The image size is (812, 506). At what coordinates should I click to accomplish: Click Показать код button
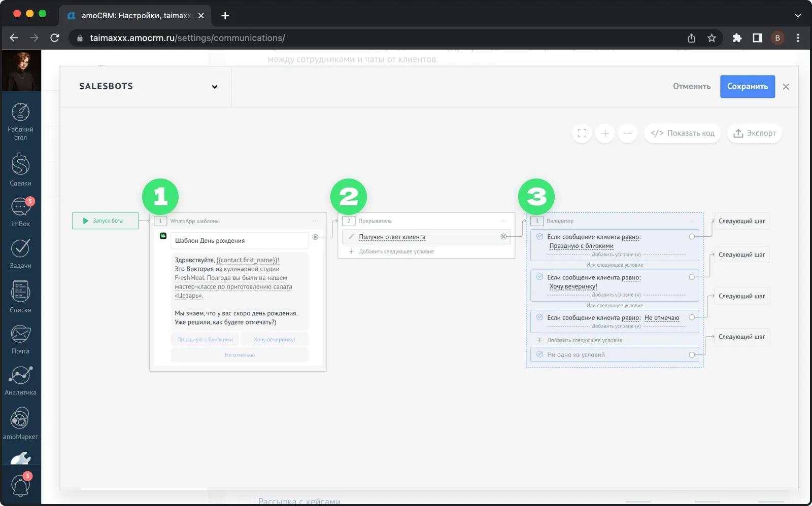pos(683,133)
